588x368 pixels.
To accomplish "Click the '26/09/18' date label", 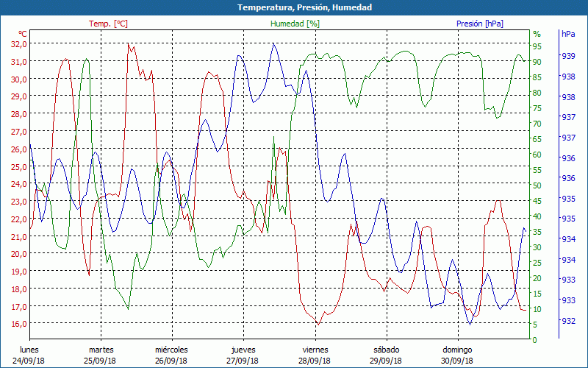I will point(171,361).
